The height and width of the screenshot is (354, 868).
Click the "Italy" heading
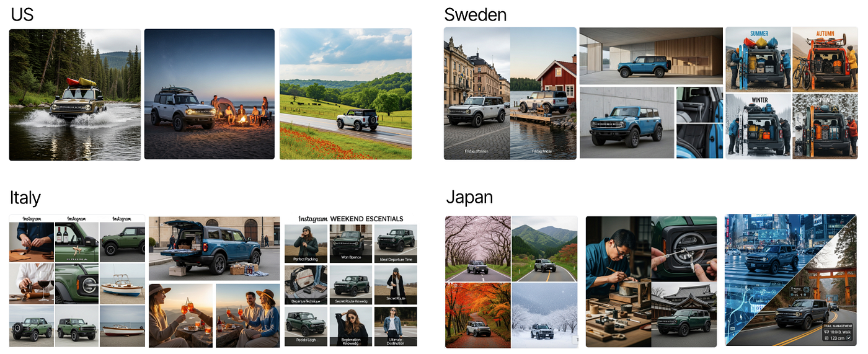(25, 198)
